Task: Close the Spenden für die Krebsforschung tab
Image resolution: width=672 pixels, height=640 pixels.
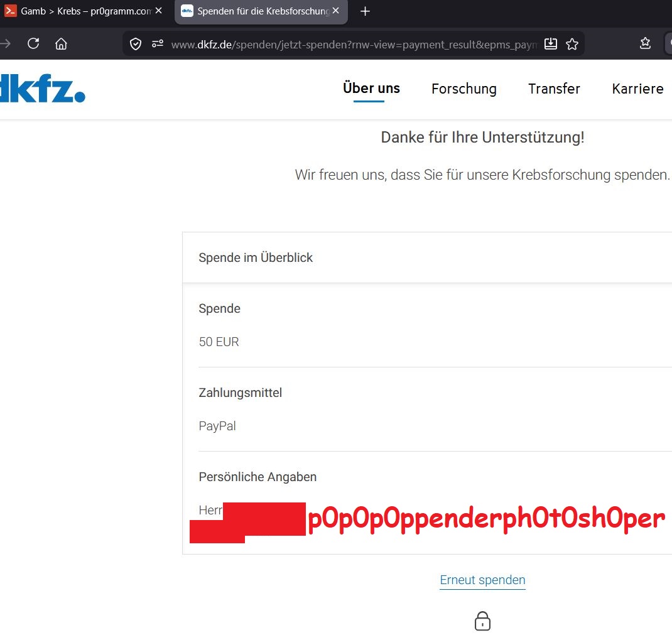Action: [x=335, y=11]
